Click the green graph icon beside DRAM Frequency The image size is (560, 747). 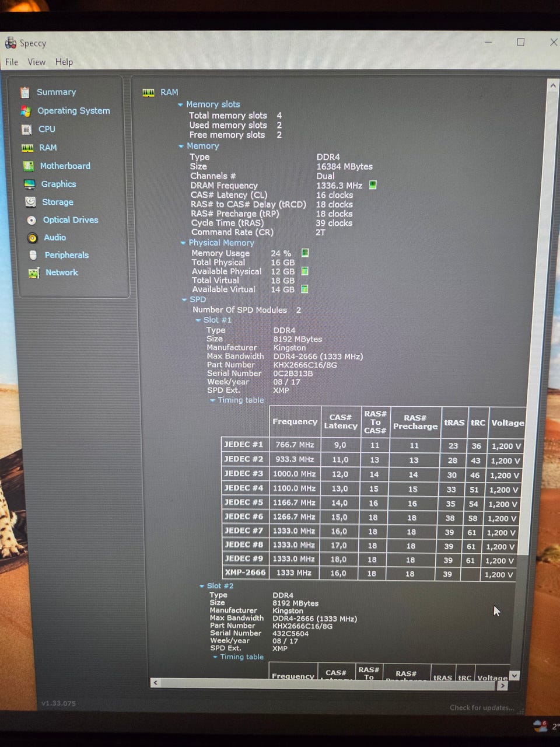tap(373, 185)
